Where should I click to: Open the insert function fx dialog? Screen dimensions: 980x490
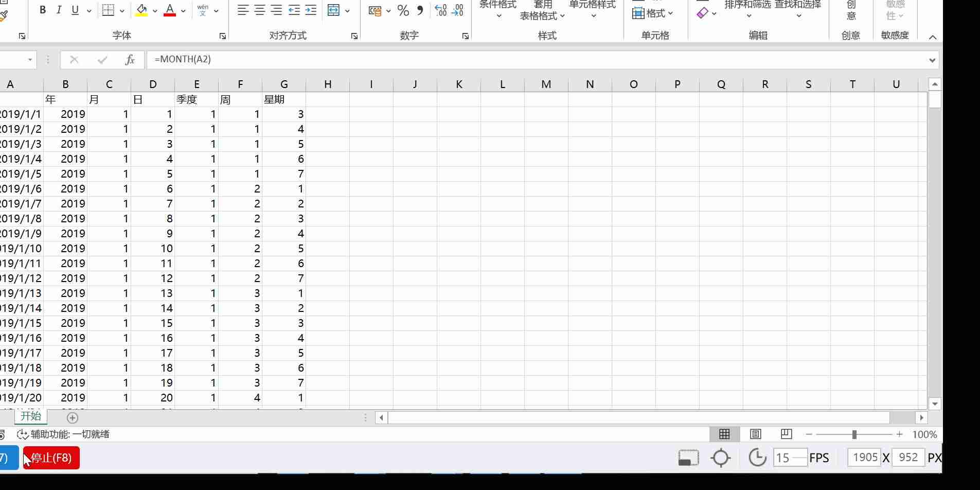tap(130, 60)
